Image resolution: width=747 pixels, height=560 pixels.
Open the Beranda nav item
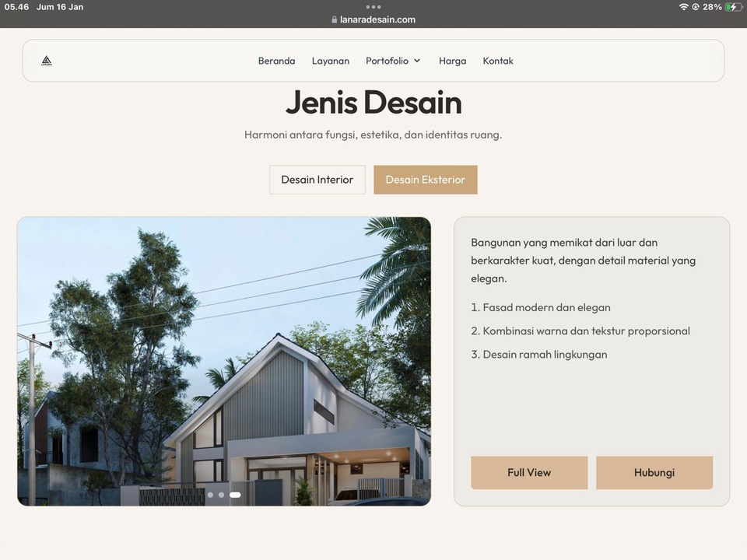pyautogui.click(x=276, y=61)
